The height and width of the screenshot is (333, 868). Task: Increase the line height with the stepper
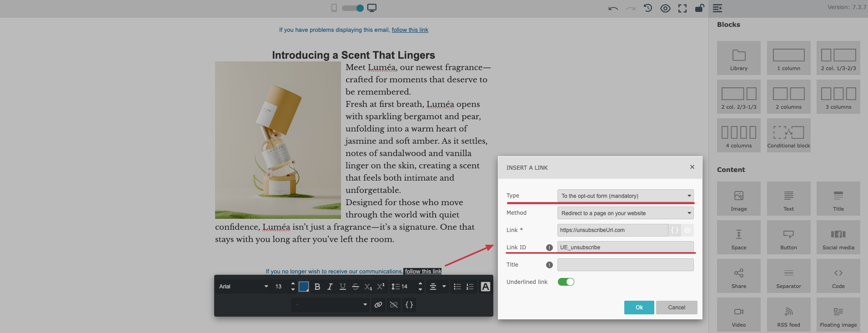420,284
